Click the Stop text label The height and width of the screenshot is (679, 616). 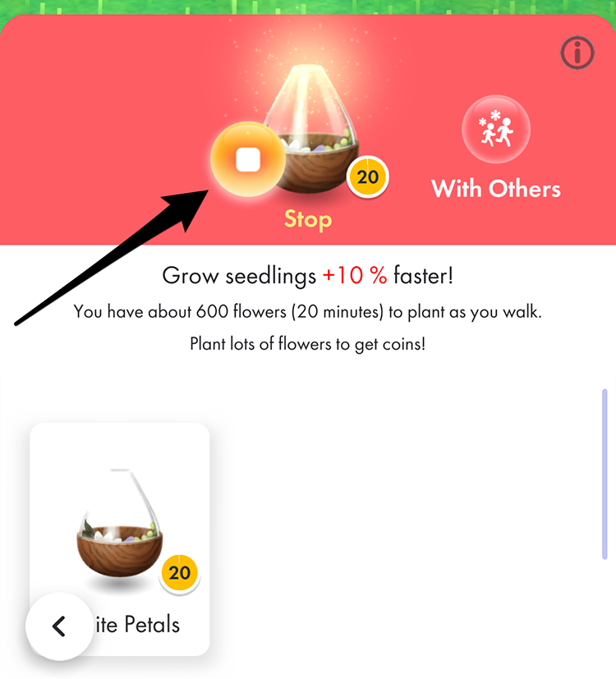click(x=308, y=219)
